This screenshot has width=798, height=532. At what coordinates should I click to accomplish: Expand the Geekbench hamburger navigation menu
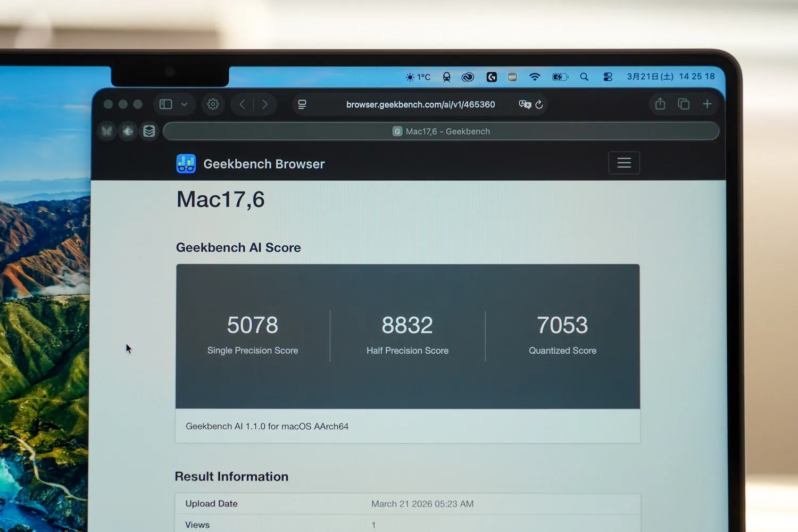pyautogui.click(x=624, y=163)
